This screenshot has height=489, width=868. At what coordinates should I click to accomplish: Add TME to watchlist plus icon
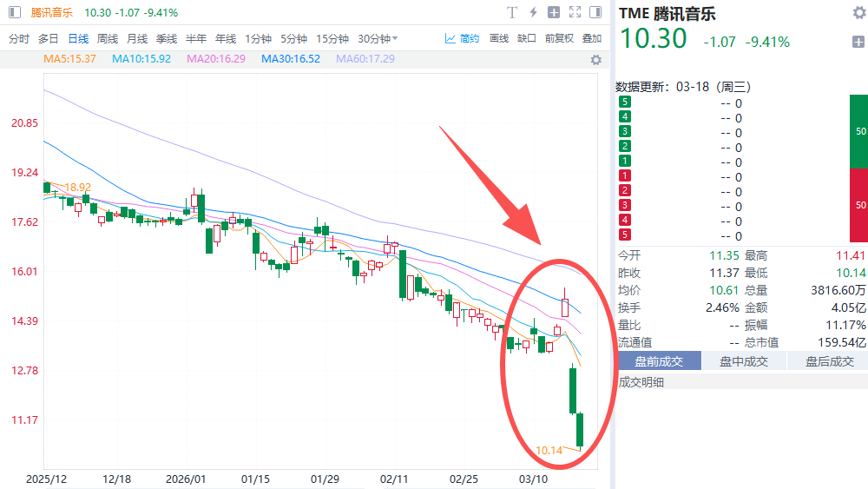858,42
